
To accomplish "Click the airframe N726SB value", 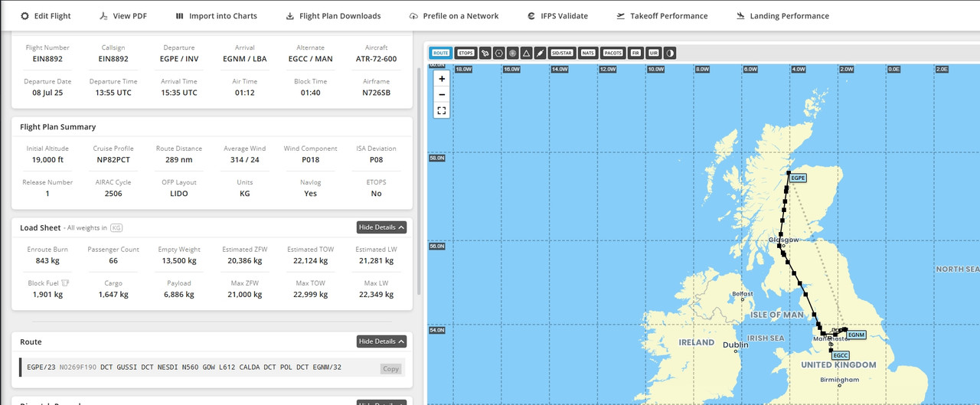I will (376, 93).
